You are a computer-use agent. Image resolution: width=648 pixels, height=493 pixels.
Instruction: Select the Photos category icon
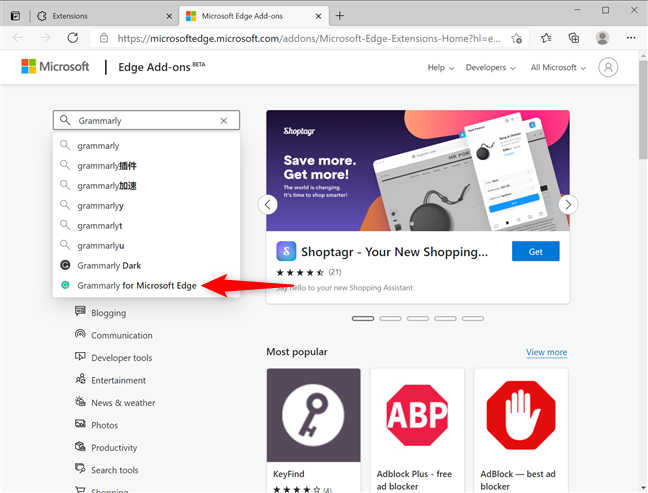pyautogui.click(x=80, y=424)
